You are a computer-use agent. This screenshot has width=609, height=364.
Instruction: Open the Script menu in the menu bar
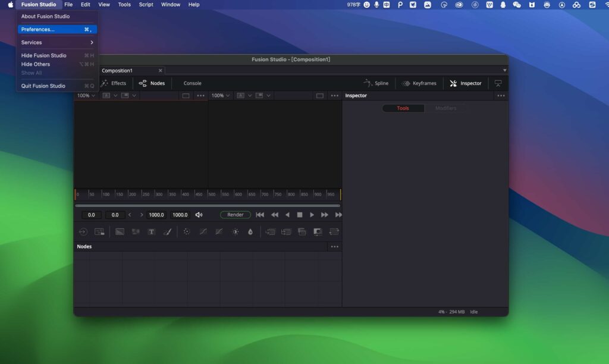click(146, 4)
